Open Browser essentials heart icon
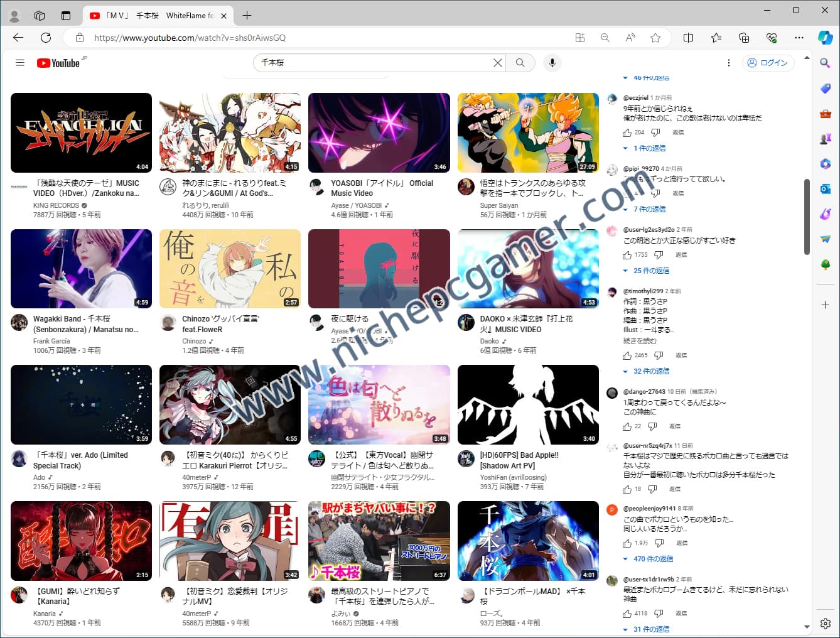 pyautogui.click(x=772, y=38)
